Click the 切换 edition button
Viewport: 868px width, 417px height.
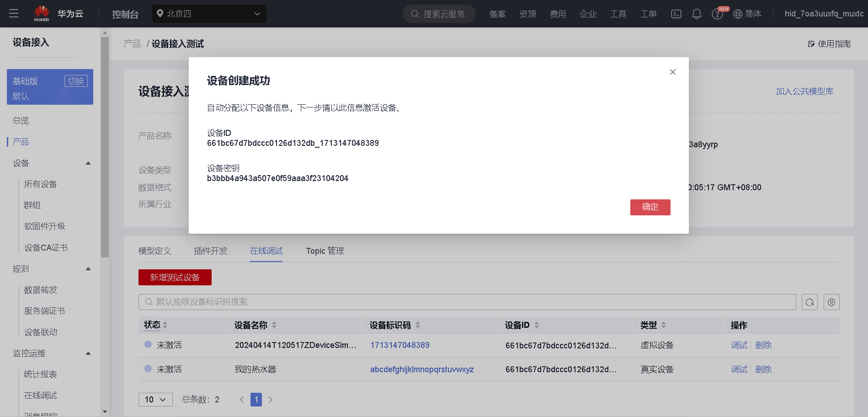tap(76, 81)
